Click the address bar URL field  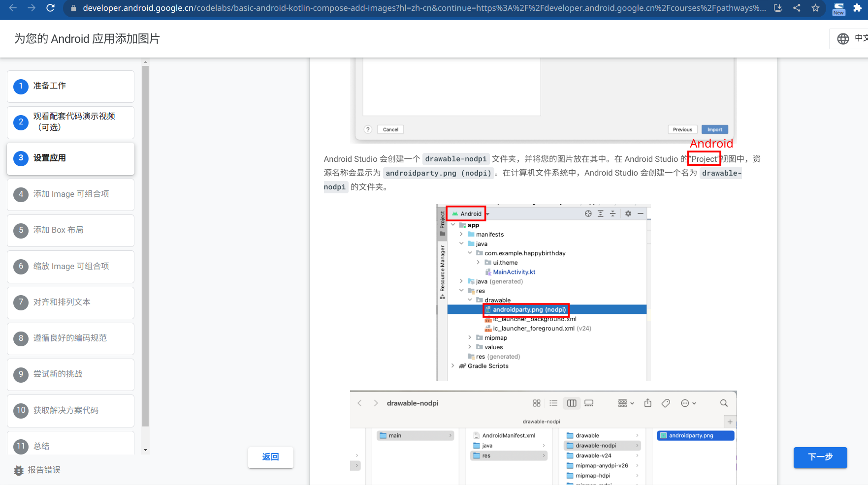(424, 8)
